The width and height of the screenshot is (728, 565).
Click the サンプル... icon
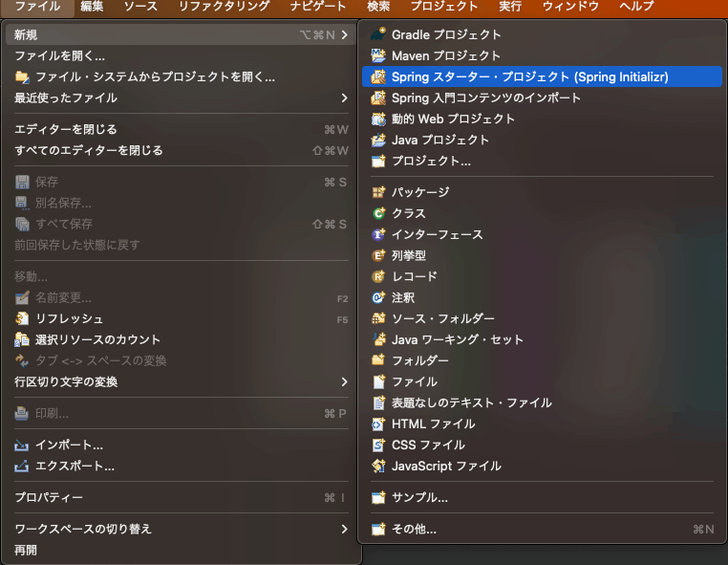point(378,497)
